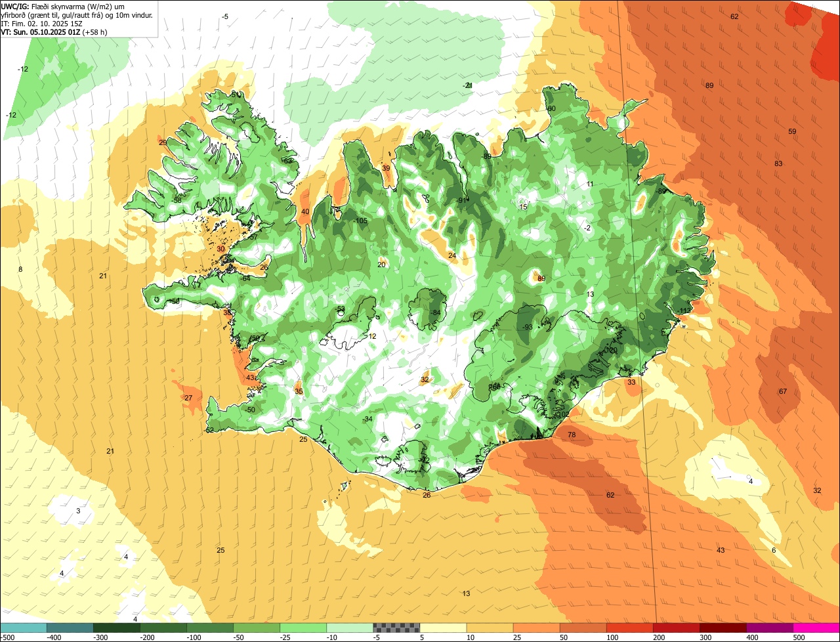
Task: Pick the legend swatch labeled -50
Action: pyautogui.click(x=257, y=628)
